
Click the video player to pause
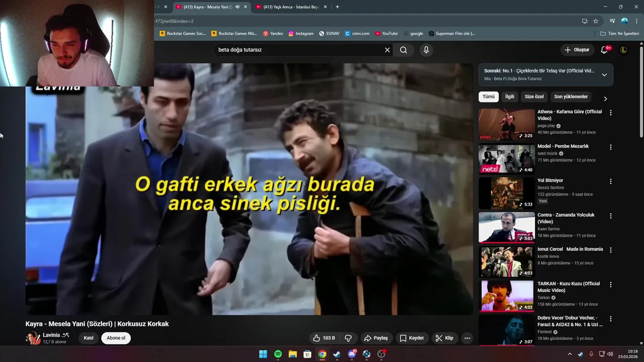(x=250, y=189)
